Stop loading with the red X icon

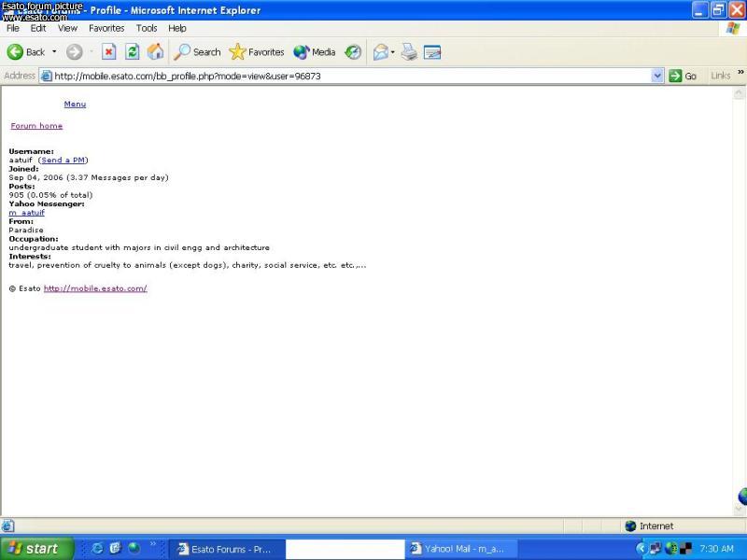click(x=108, y=52)
